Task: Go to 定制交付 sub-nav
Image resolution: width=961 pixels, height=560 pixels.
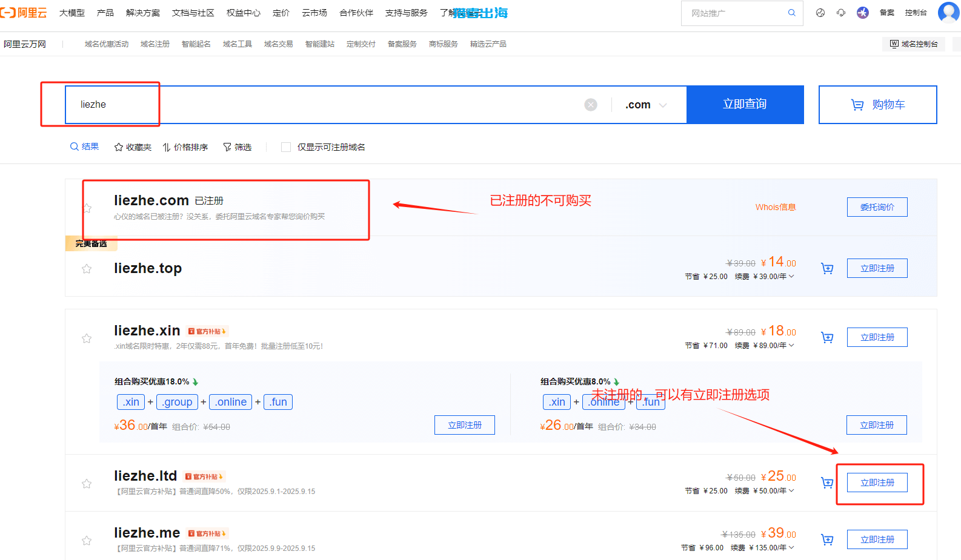Action: coord(361,44)
